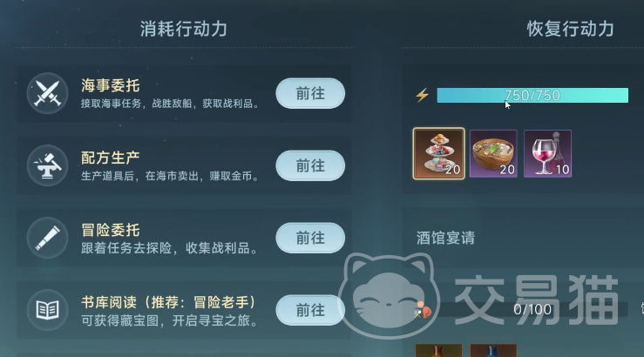Click the 酒馆宴请 label
Screen dimensions: 644x357
[x=445, y=238]
